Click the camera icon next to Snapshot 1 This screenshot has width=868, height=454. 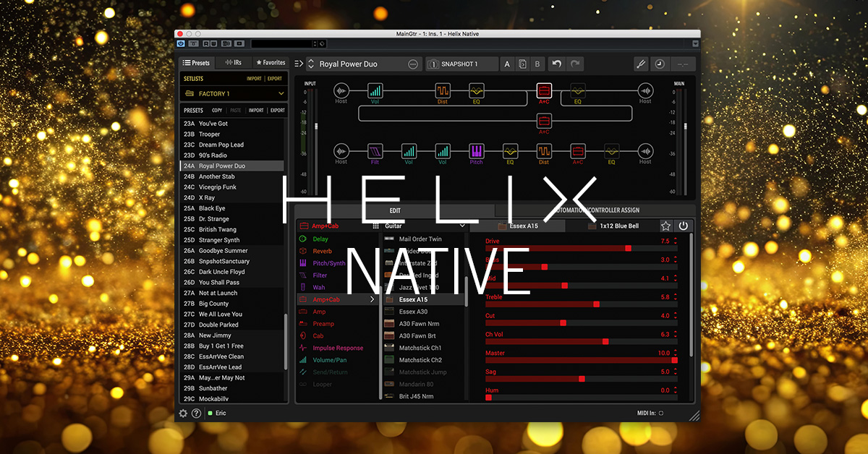pyautogui.click(x=435, y=64)
